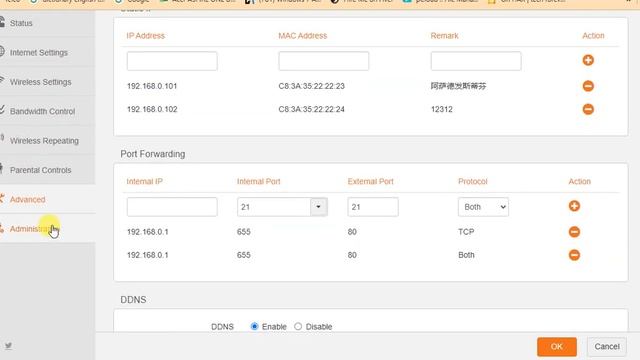
Task: Add port forwarding rule with plus icon
Action: (574, 206)
